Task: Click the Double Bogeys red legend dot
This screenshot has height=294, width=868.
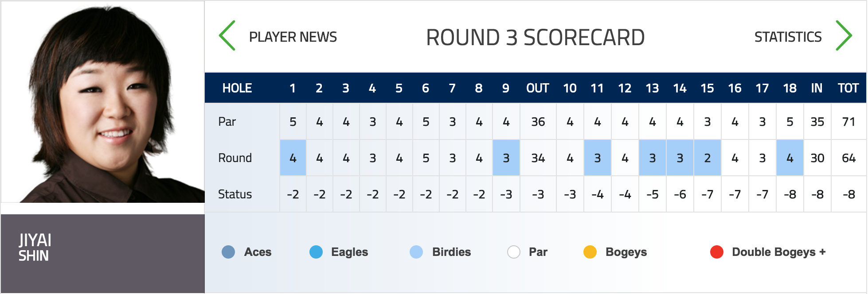Action: coord(717,252)
